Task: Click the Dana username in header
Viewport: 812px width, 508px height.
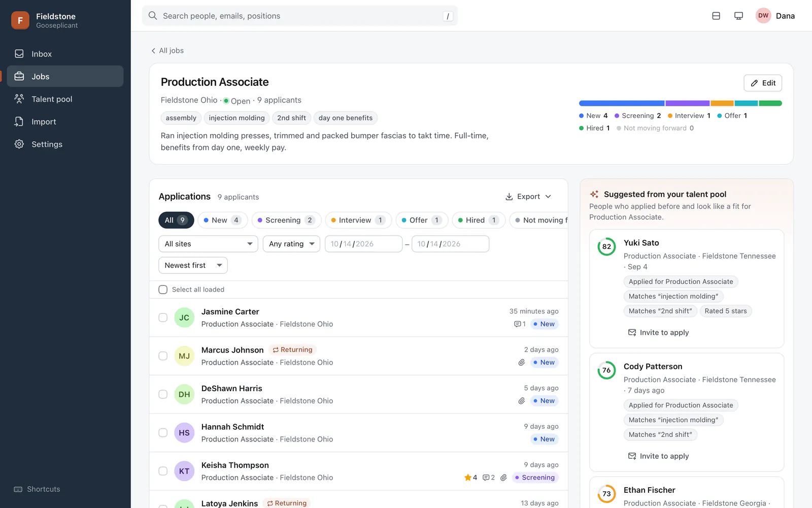Action: (x=785, y=16)
